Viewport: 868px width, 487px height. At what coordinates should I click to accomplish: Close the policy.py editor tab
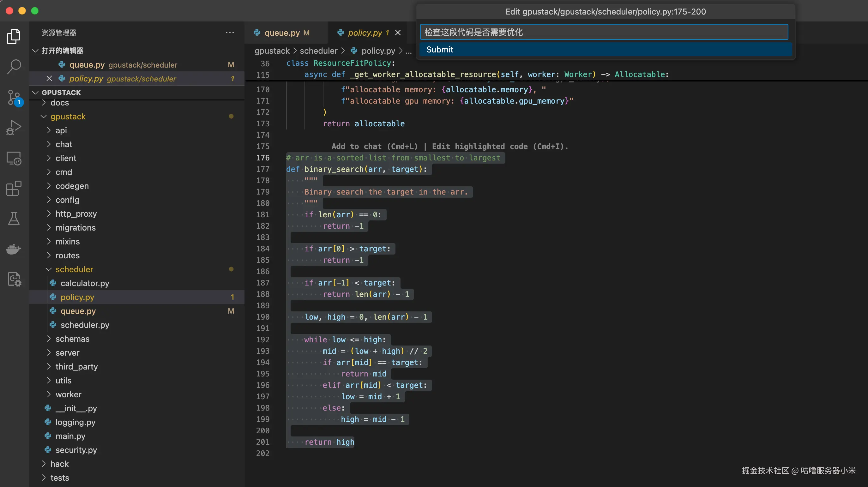coord(398,33)
